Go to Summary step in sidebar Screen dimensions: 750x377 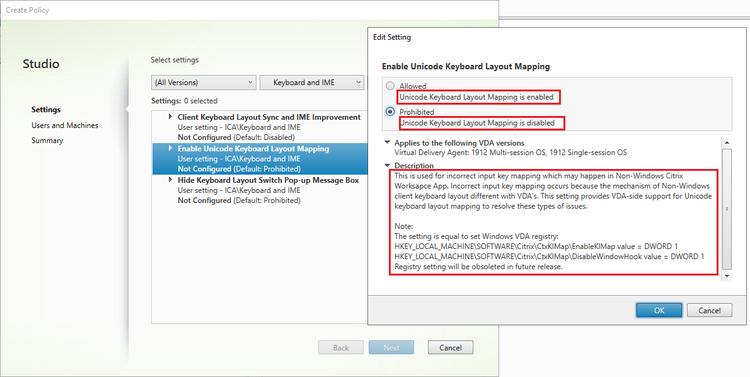point(47,141)
